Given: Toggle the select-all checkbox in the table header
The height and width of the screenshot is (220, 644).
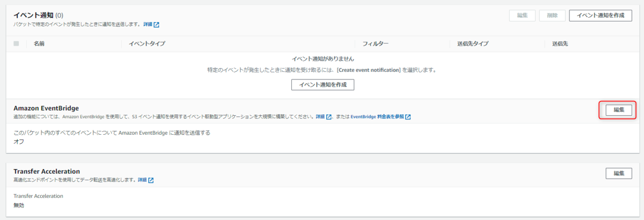Looking at the screenshot, I should tap(16, 43).
